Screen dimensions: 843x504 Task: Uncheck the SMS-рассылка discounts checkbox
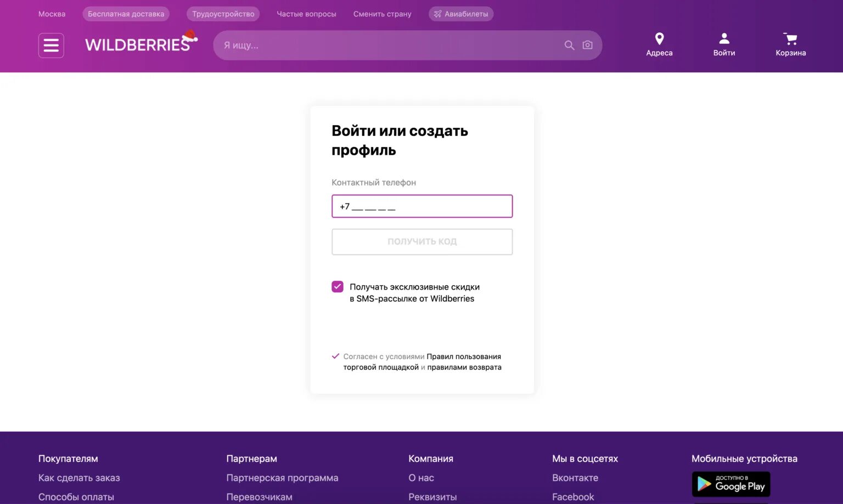(x=338, y=287)
